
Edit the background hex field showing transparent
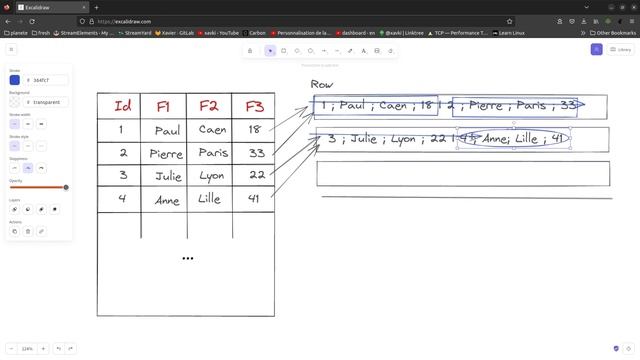point(46,102)
